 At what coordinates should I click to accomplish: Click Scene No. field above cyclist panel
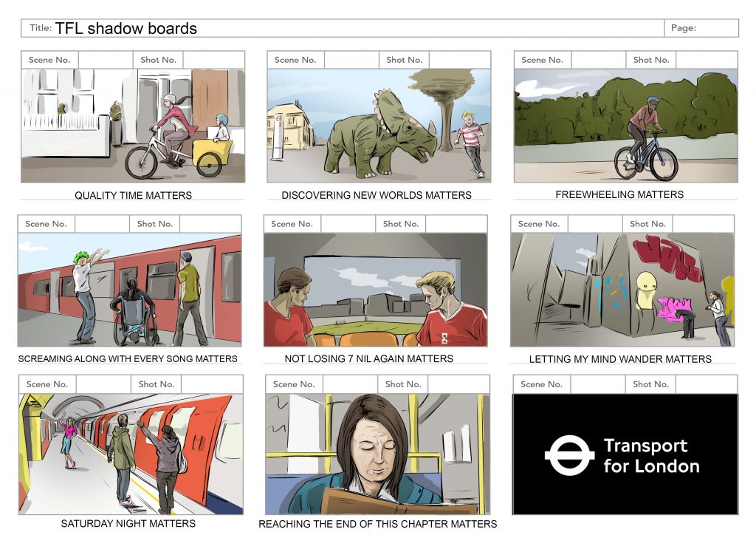(599, 60)
